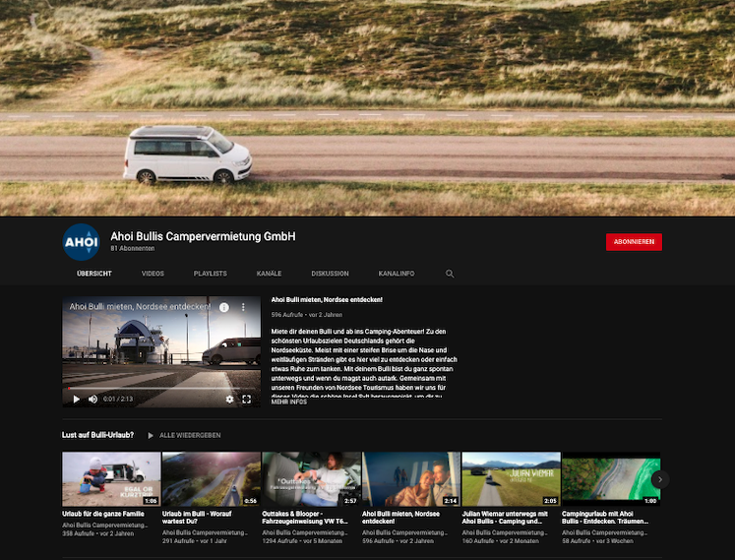The image size is (735, 560).
Task: Open Julian Wiemar video thumbnail
Action: pyautogui.click(x=511, y=479)
